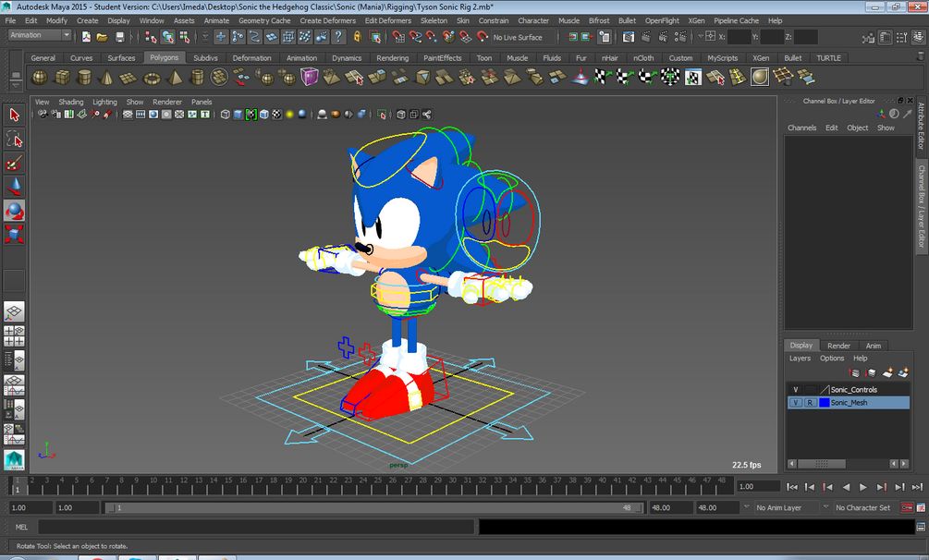Open the Create Deformers menu
Screen dimensions: 929x560
click(x=327, y=20)
